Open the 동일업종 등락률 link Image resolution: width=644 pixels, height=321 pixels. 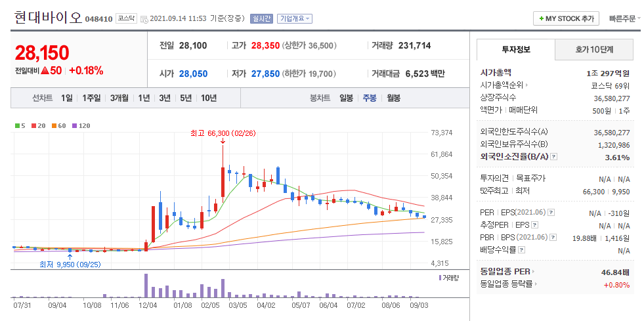(x=509, y=284)
